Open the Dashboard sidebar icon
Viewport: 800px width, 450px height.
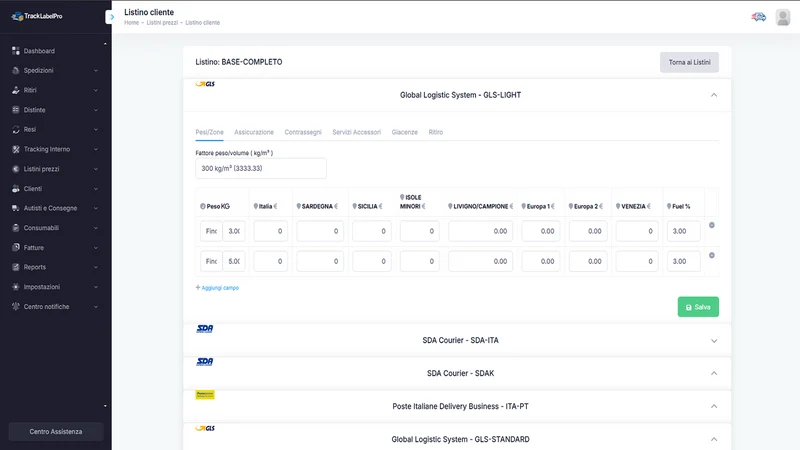coord(16,51)
